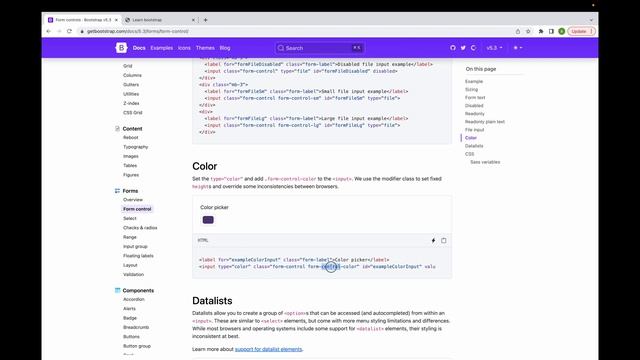Open the Twitter icon link
The height and width of the screenshot is (360, 640).
click(463, 48)
